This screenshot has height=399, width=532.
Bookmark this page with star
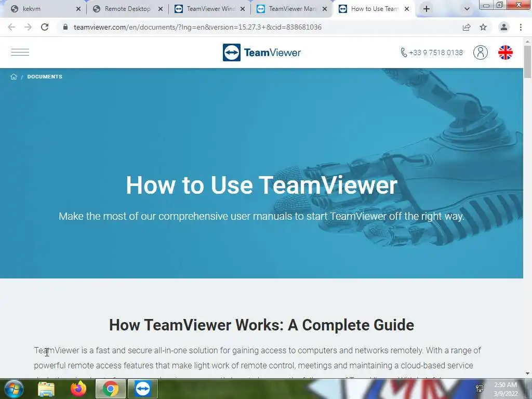tap(483, 27)
